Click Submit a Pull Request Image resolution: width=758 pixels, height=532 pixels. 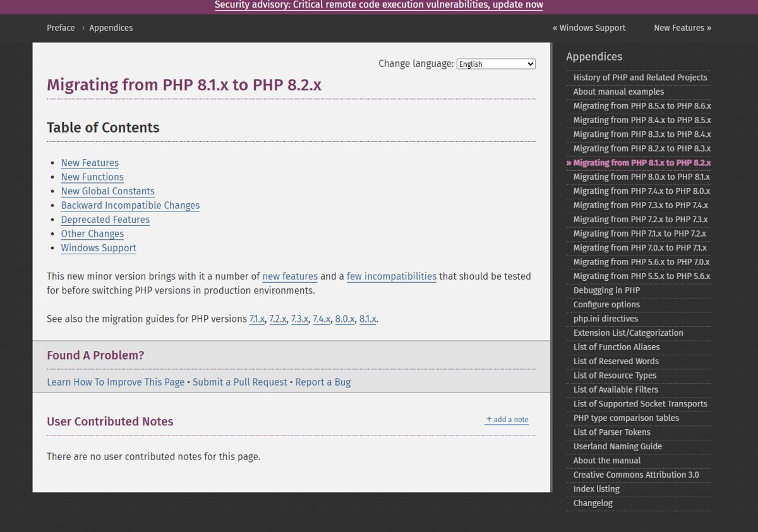[240, 382]
